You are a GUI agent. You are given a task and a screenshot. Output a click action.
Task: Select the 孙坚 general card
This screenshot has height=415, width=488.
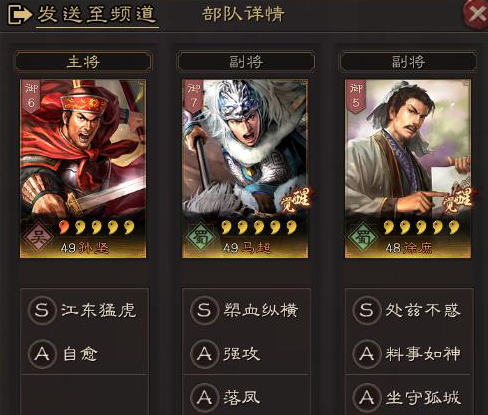coord(83,168)
